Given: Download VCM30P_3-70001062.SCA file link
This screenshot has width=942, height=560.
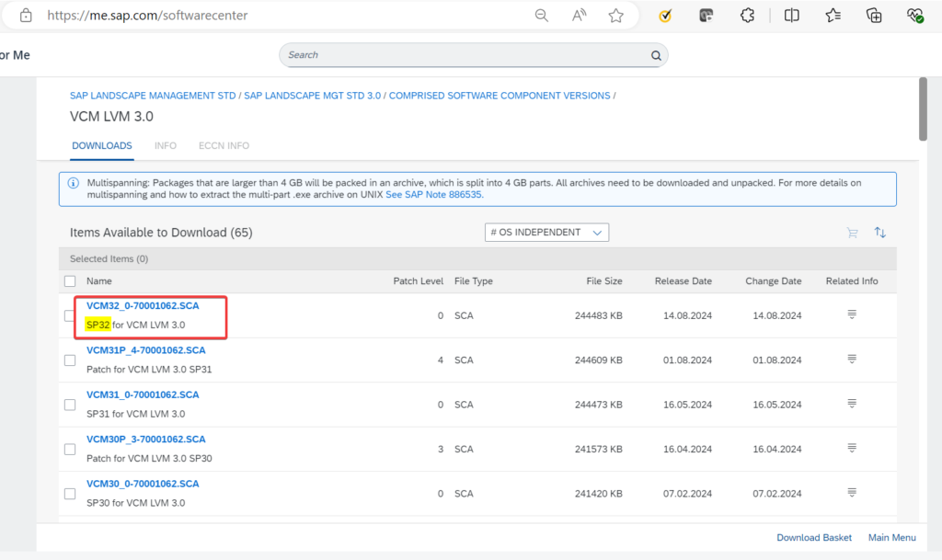Looking at the screenshot, I should pyautogui.click(x=146, y=439).
